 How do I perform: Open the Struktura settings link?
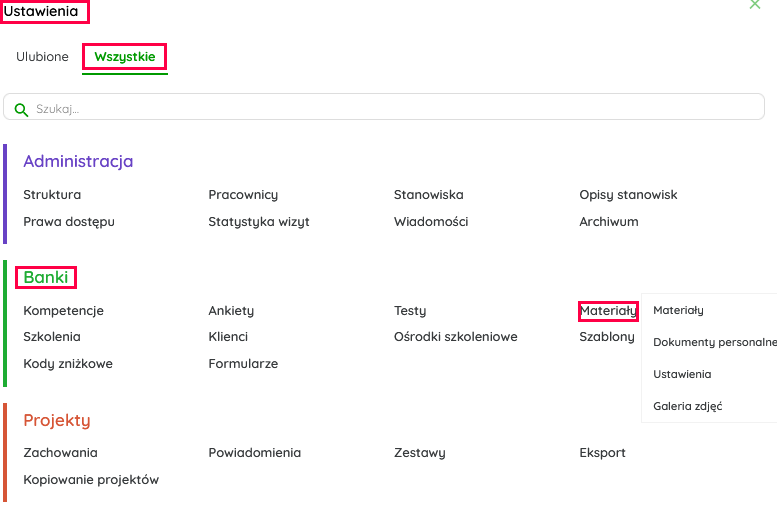(x=52, y=195)
